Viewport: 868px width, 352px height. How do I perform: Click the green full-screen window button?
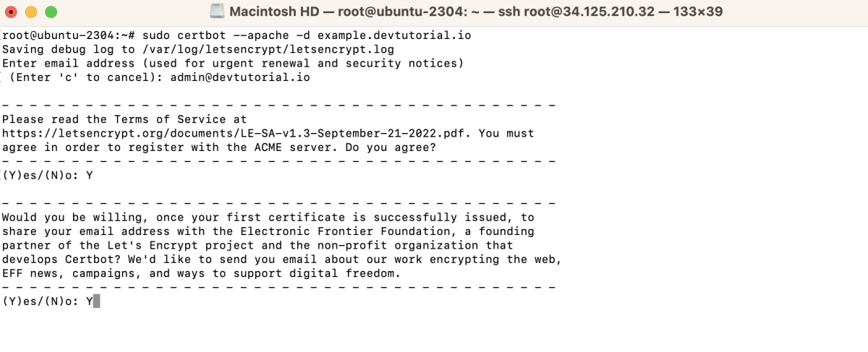point(51,12)
